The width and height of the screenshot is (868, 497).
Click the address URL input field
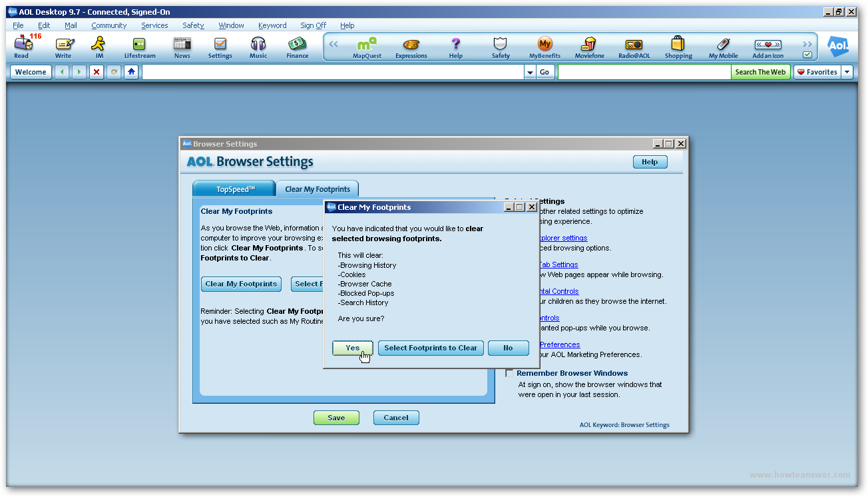(333, 72)
